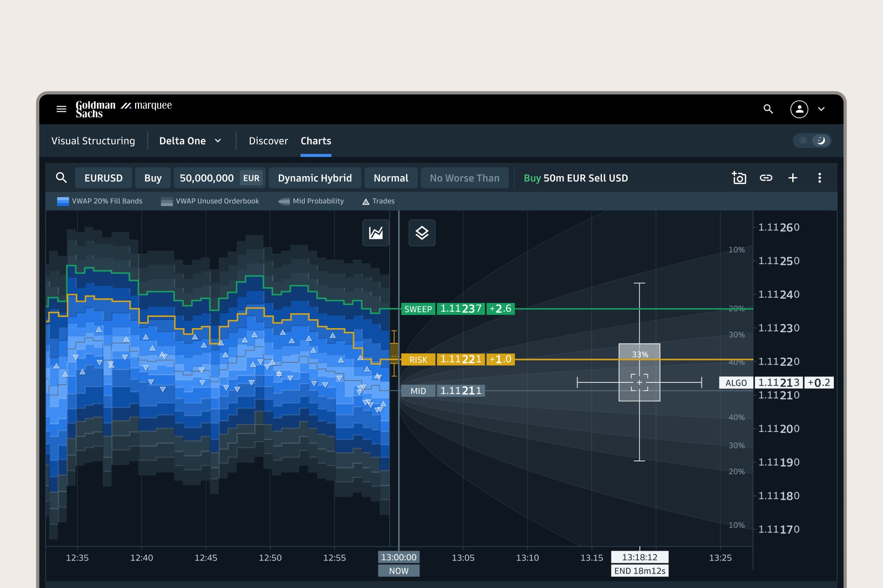Toggle dark and light theme switch

pos(812,141)
